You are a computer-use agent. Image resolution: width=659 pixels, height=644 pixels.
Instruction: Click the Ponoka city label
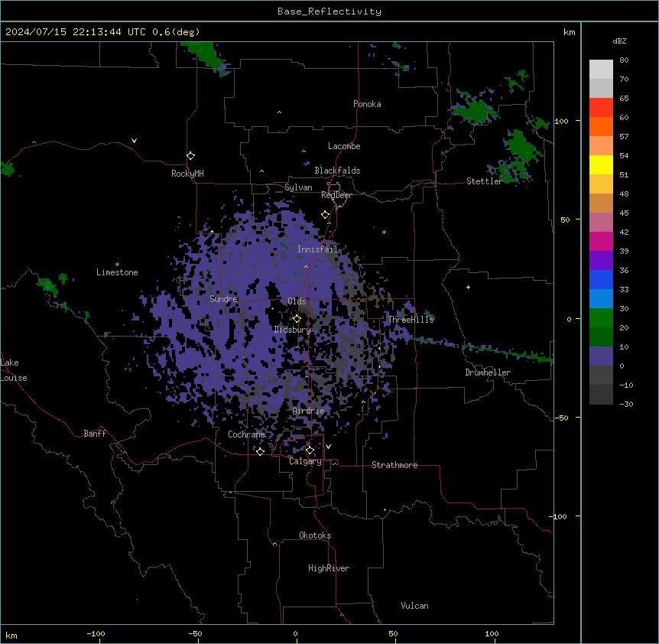click(x=367, y=104)
